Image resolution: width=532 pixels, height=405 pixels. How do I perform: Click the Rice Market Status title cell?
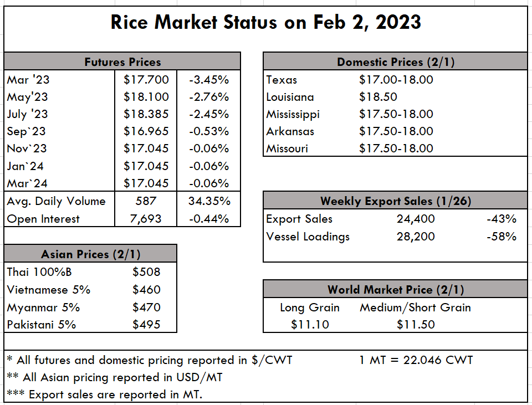pos(266,23)
